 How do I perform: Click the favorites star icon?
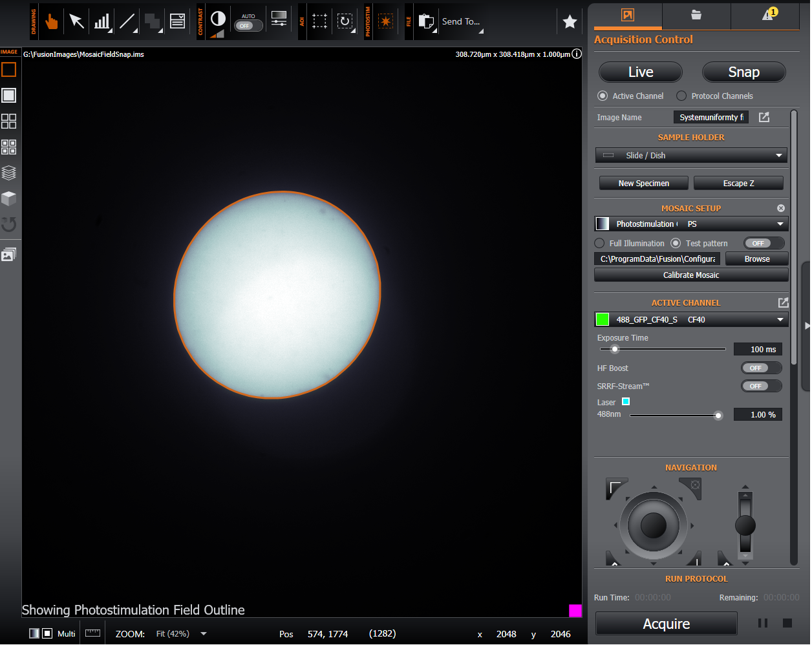coord(570,22)
